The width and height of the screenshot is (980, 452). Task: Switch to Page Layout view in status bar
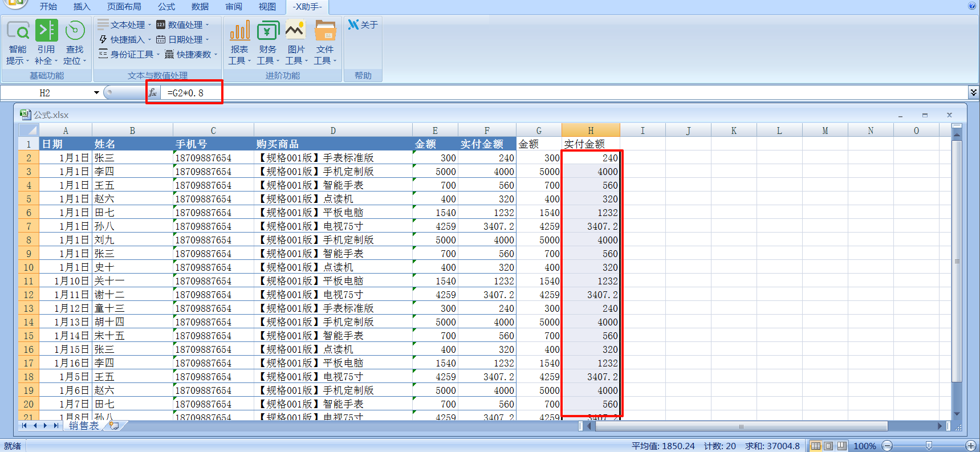tap(828, 446)
